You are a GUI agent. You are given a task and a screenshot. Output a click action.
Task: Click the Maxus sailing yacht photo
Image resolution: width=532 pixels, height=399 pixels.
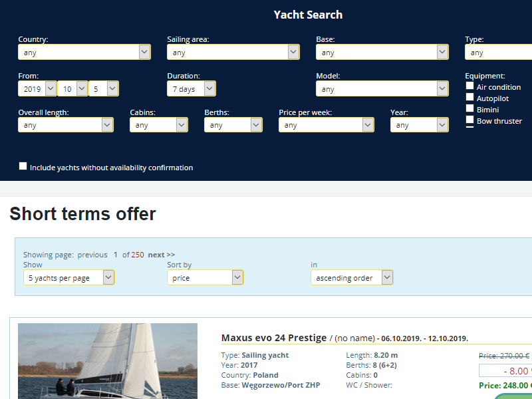click(108, 361)
